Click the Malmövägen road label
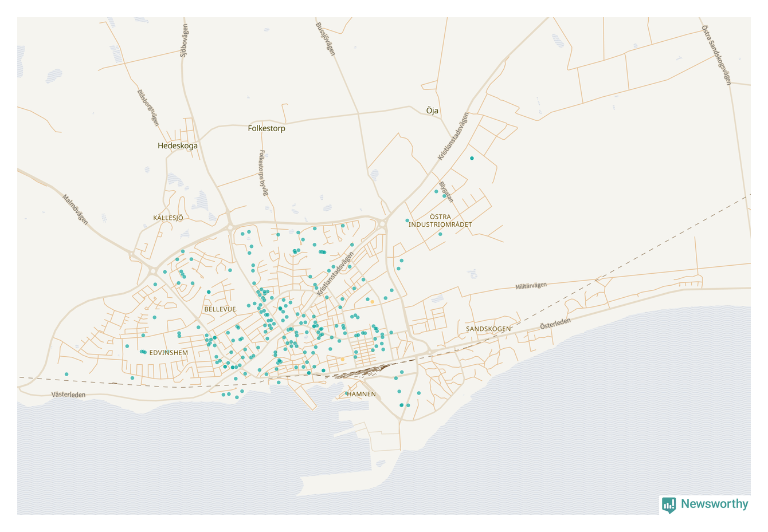768x532 pixels. click(76, 210)
